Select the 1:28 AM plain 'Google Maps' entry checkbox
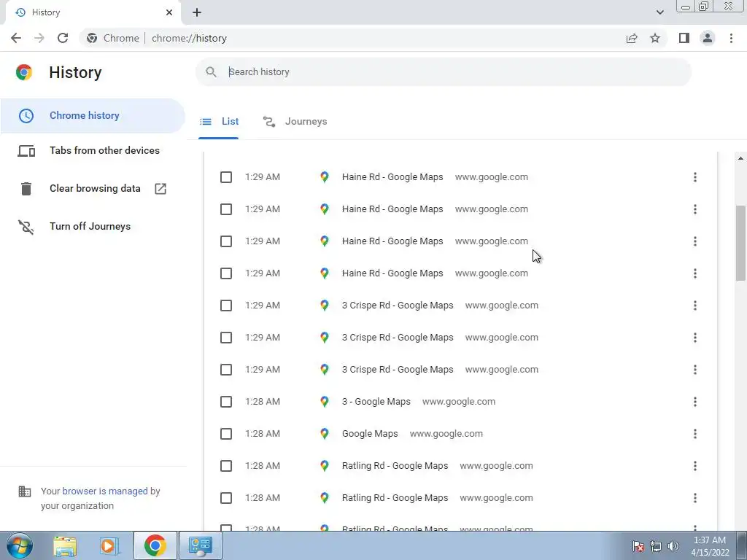 [226, 434]
